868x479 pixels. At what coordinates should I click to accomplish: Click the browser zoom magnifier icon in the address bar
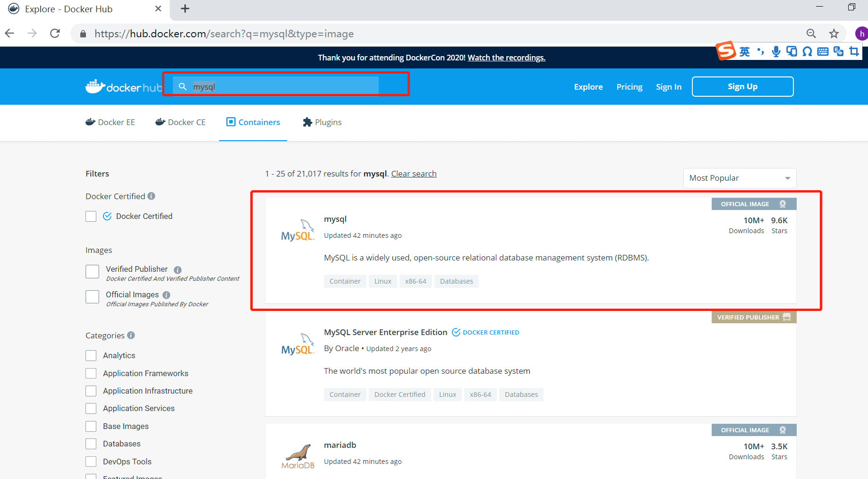tap(811, 34)
